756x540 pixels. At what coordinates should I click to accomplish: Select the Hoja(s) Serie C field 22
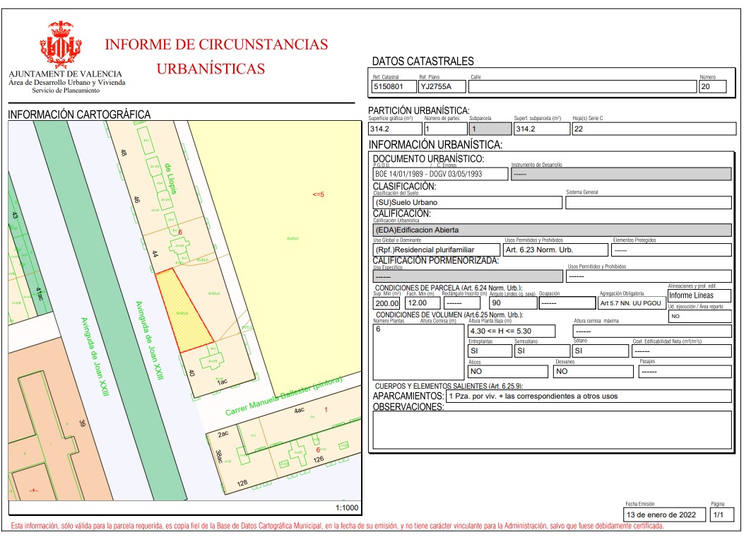pos(654,129)
